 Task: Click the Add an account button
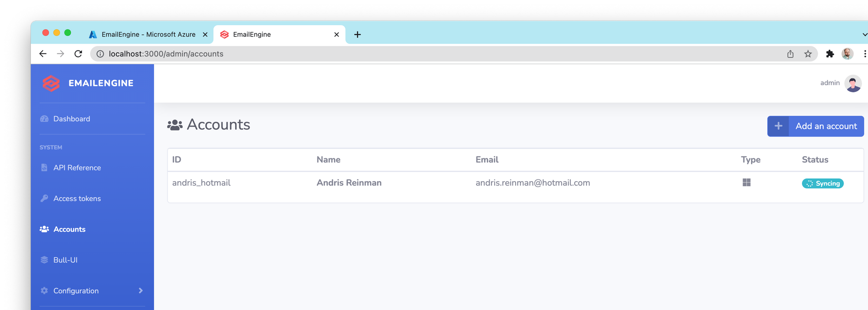[x=815, y=126]
